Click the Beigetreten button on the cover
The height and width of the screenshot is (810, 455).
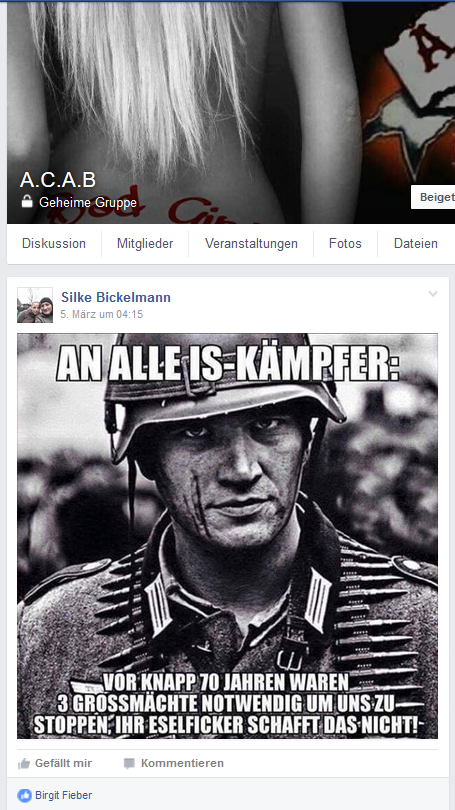pyautogui.click(x=433, y=197)
